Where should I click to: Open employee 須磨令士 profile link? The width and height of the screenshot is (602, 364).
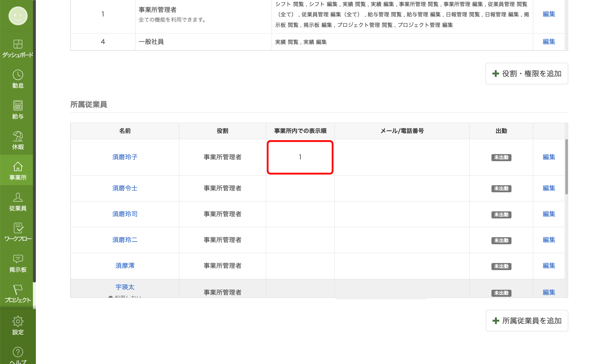click(x=125, y=188)
